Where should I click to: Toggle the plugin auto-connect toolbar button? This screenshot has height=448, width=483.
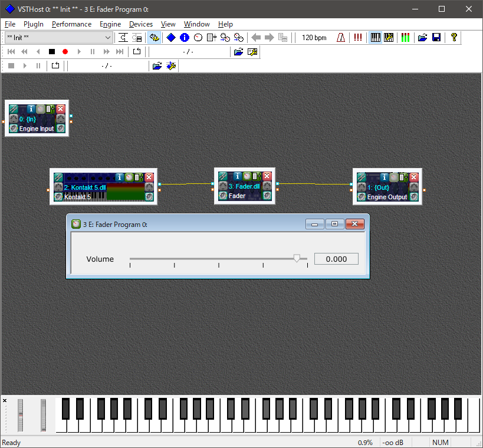tap(154, 38)
